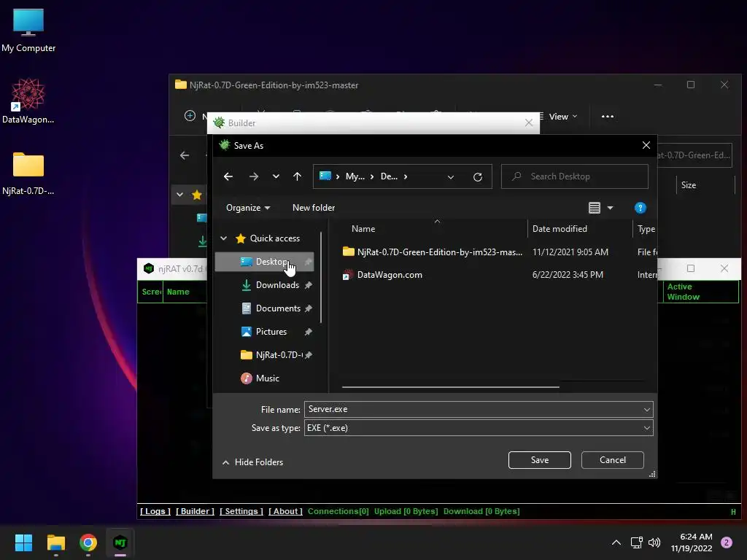747x560 pixels.
Task: Select DataWagon.com shortcut in file list
Action: [x=382, y=275]
